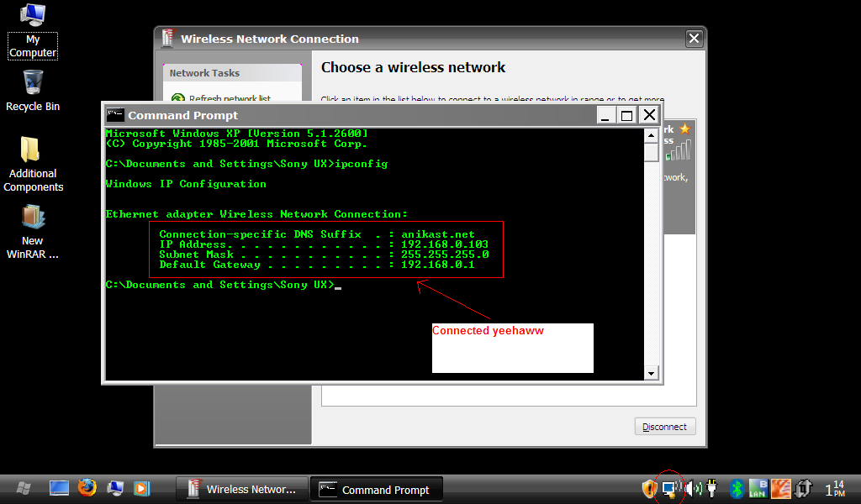Click default gateway 192.168.0.1 text
861x504 pixels.
tap(437, 265)
